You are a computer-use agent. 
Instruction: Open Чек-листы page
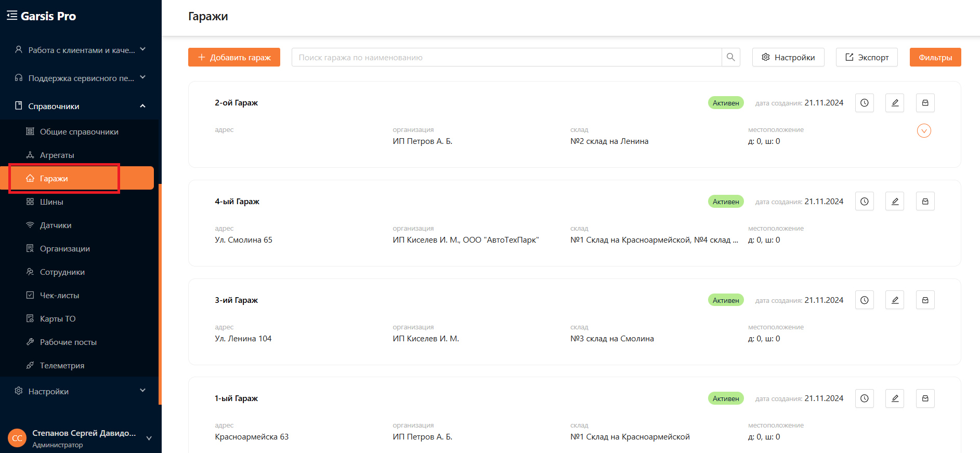(x=60, y=296)
